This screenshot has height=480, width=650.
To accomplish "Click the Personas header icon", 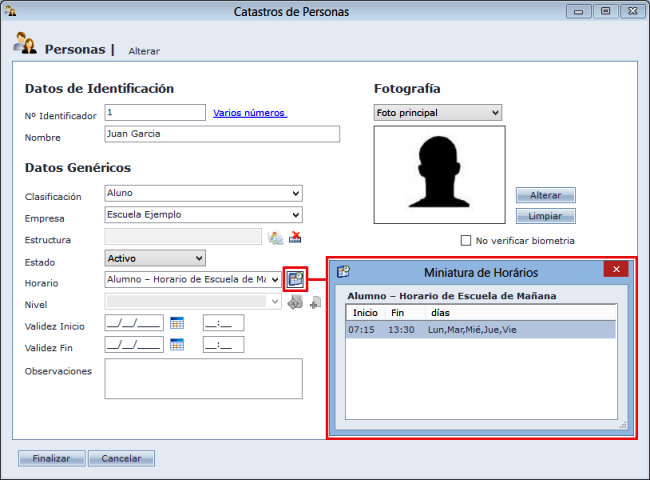I will [25, 45].
